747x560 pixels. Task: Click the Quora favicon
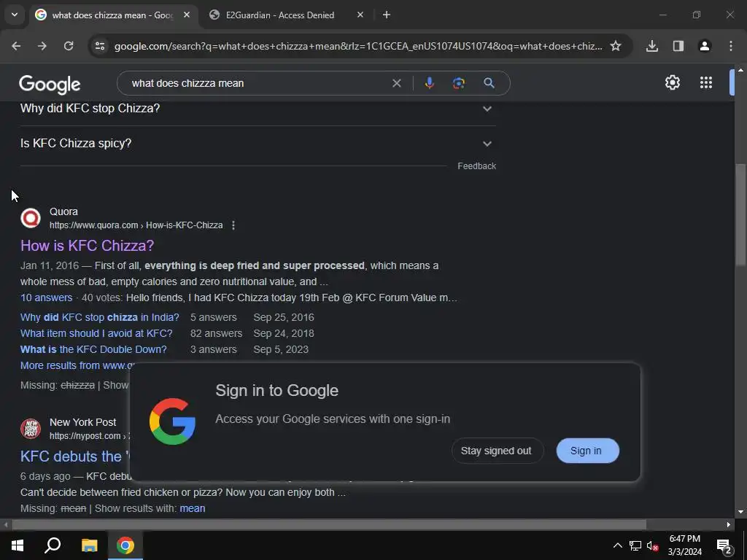point(31,218)
